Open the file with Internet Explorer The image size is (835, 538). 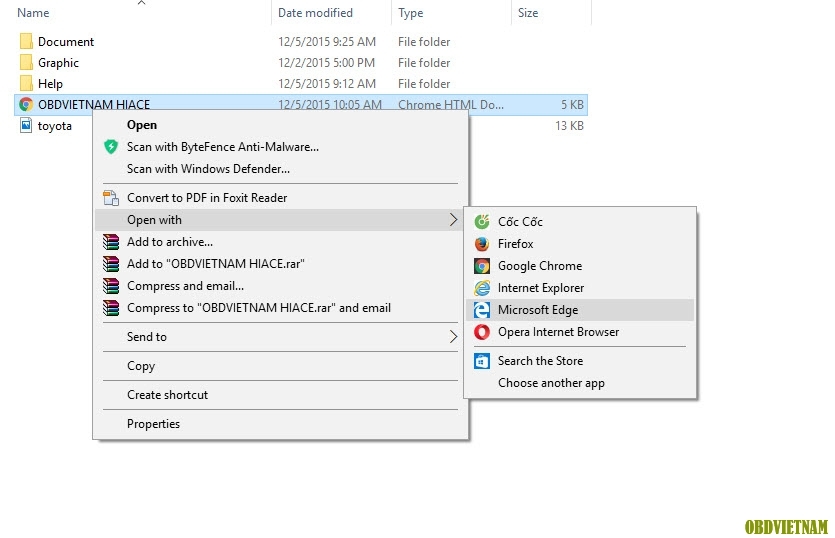(x=580, y=288)
